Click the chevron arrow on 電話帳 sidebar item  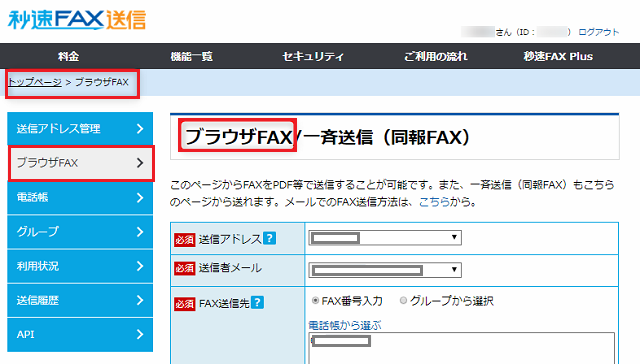point(140,198)
